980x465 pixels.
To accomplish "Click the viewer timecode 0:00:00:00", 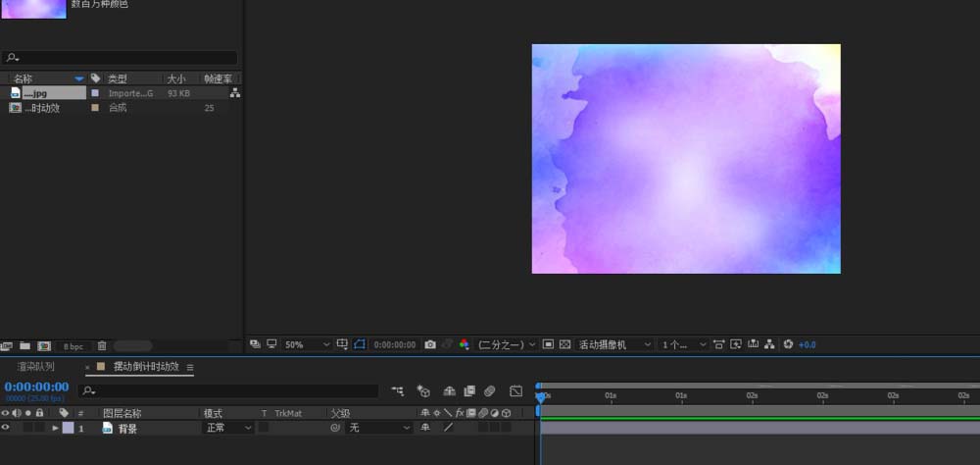I will (394, 345).
